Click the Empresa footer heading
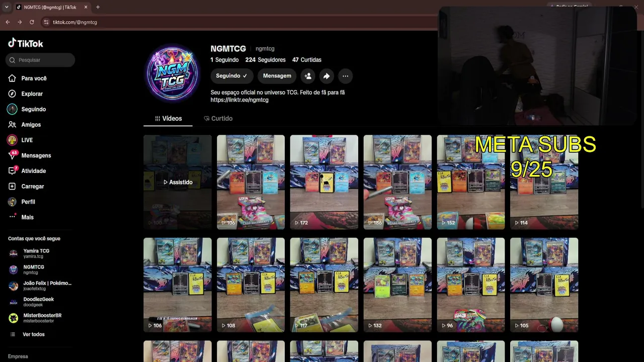644x362 pixels. (x=18, y=356)
